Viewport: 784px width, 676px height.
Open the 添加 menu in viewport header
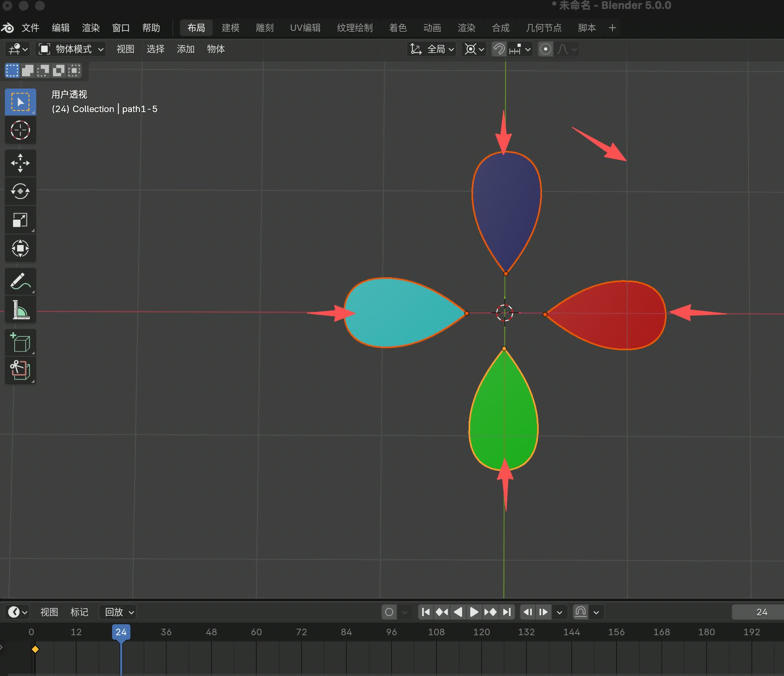[x=185, y=49]
